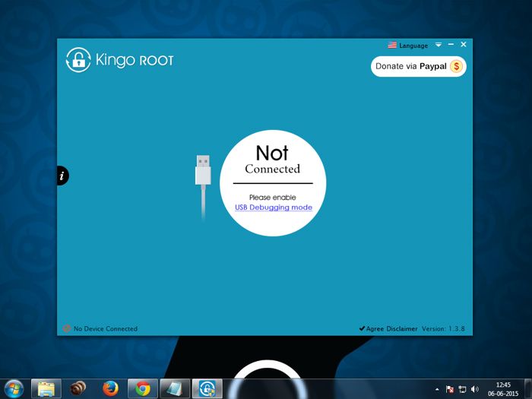
Task: Open the brown swirl taskbar app
Action: point(78,388)
